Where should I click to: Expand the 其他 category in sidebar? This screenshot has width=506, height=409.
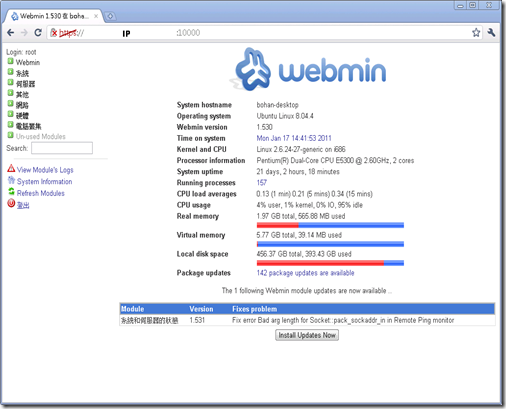coord(10,93)
